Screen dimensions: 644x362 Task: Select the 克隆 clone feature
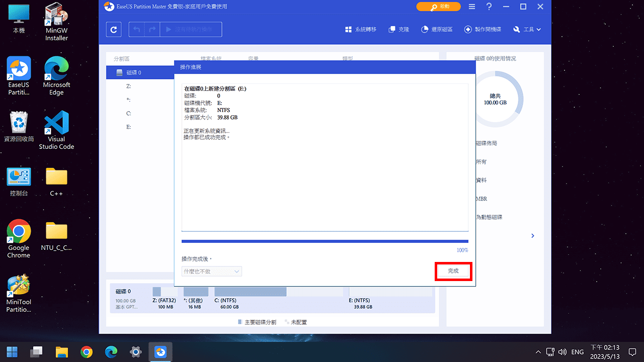point(398,29)
